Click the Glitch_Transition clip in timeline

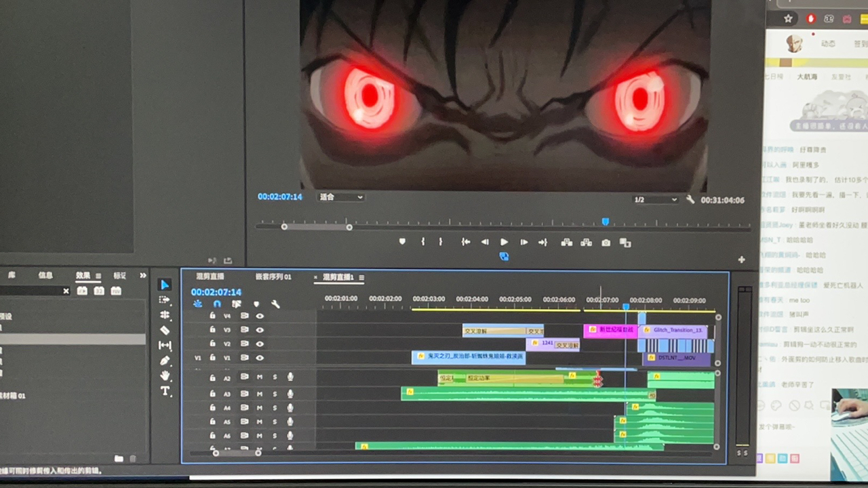click(x=675, y=330)
